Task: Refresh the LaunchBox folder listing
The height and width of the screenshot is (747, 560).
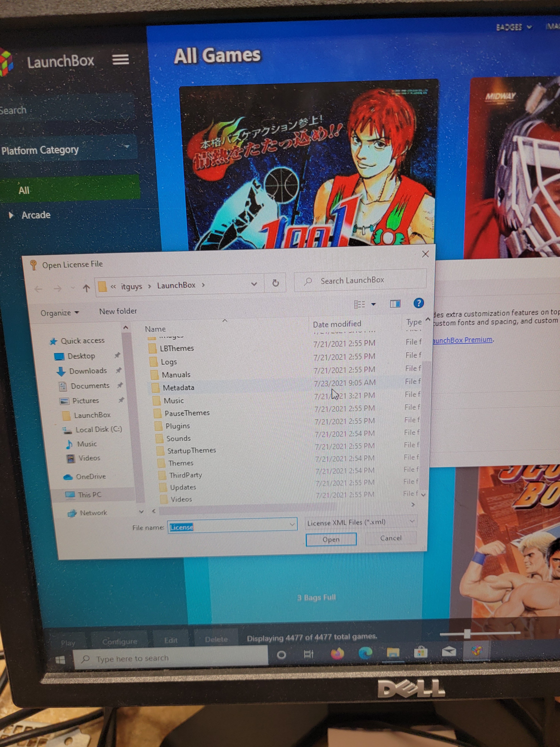Action: (276, 283)
